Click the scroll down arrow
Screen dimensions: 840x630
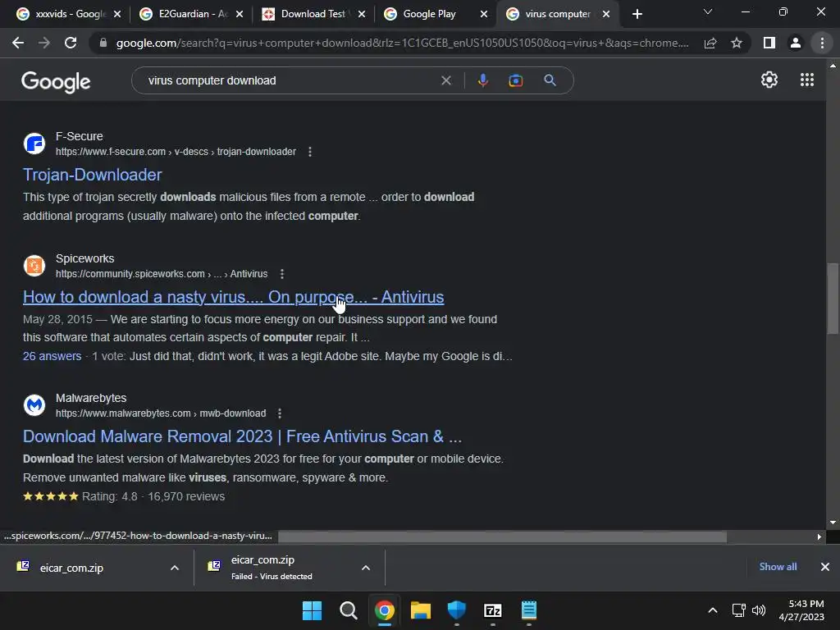tap(833, 523)
